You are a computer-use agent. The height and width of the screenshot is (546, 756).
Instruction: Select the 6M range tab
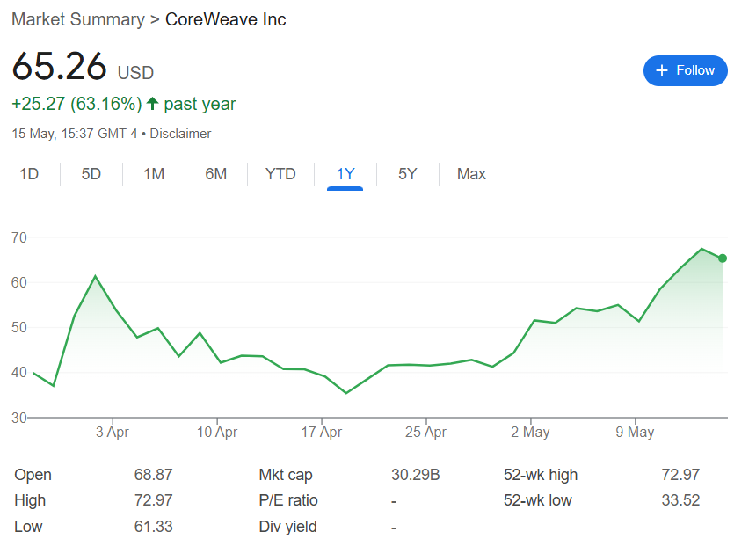216,174
